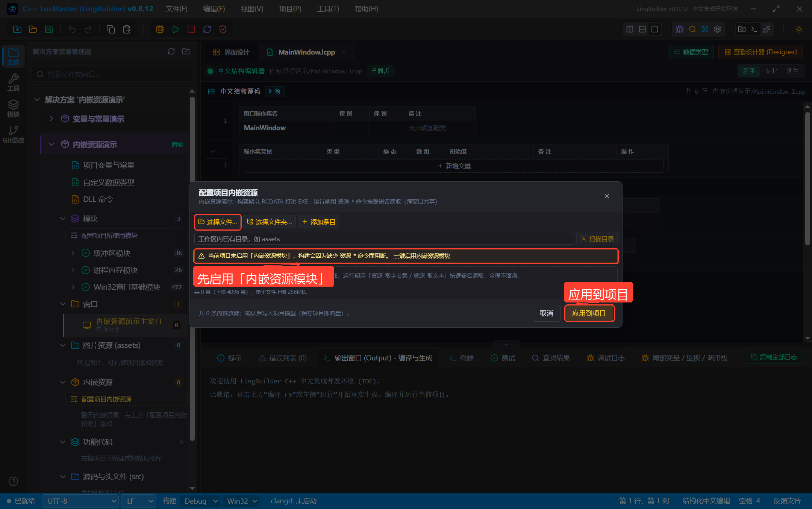Screen dimensions: 812x509
Task: Open the debug bug icon in top toolbar
Action: pos(680,29)
